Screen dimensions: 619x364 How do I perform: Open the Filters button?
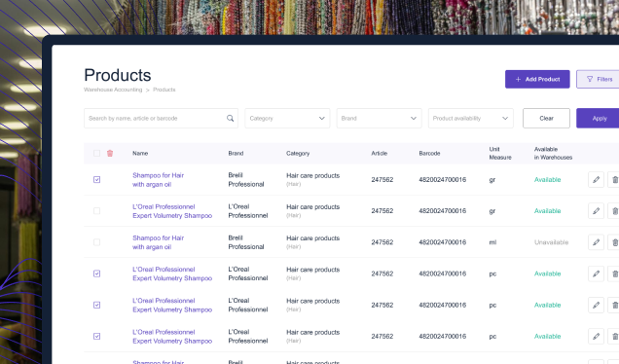598,79
